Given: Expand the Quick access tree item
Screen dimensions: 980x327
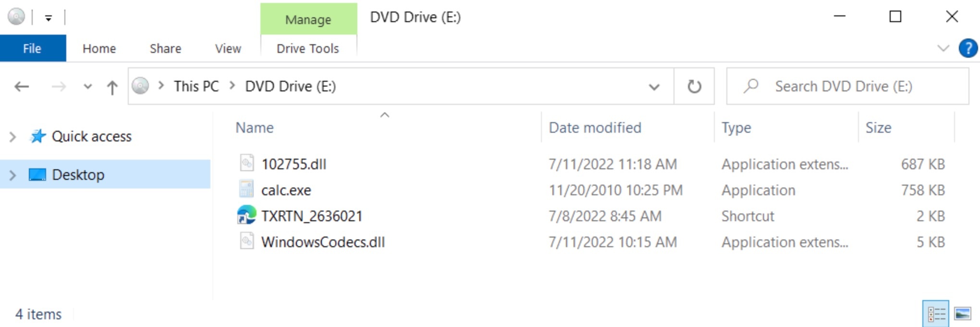Looking at the screenshot, I should [x=12, y=136].
